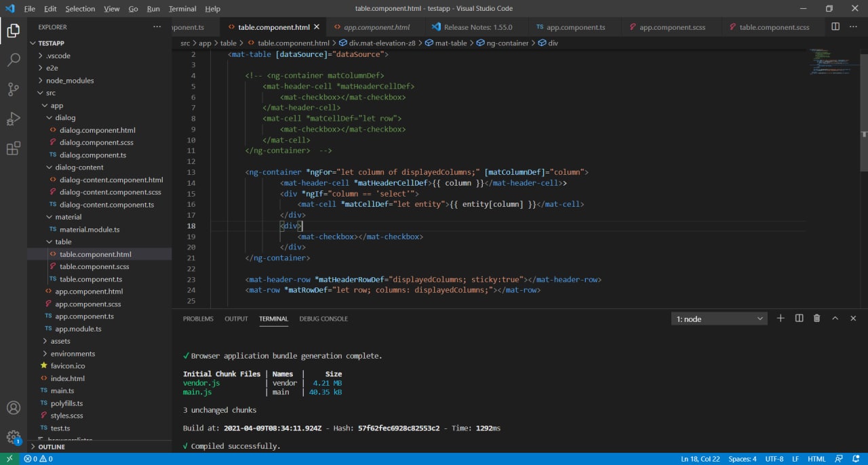
Task: Switch to the app.component.ts tab
Action: 575,27
